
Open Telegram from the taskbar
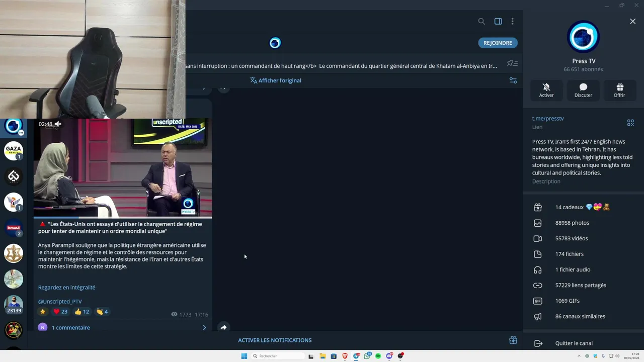(x=356, y=356)
